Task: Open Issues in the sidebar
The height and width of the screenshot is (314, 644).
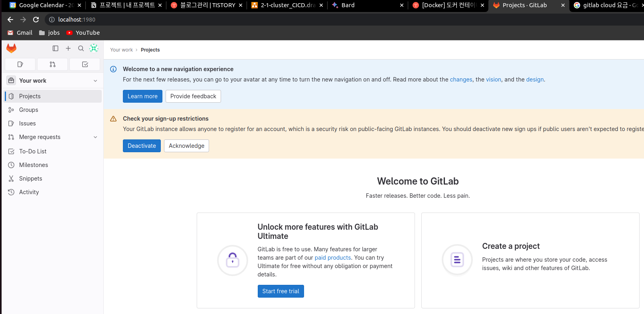Action: click(53, 123)
